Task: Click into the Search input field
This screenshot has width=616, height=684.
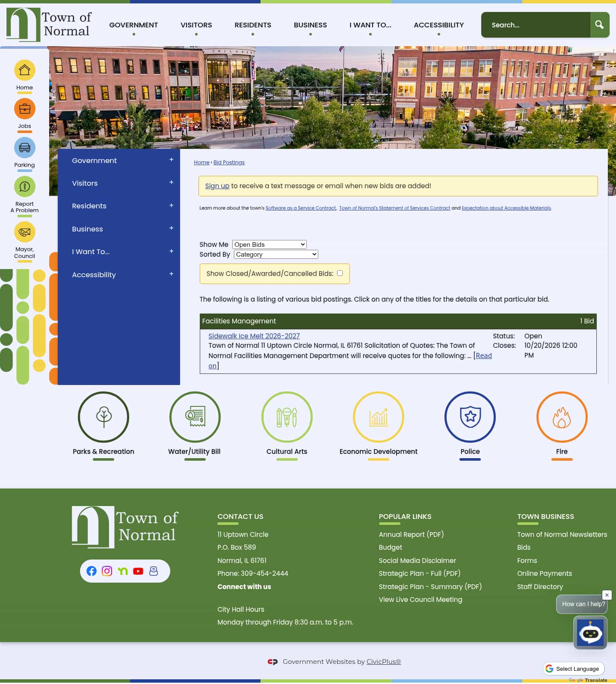Action: point(536,25)
